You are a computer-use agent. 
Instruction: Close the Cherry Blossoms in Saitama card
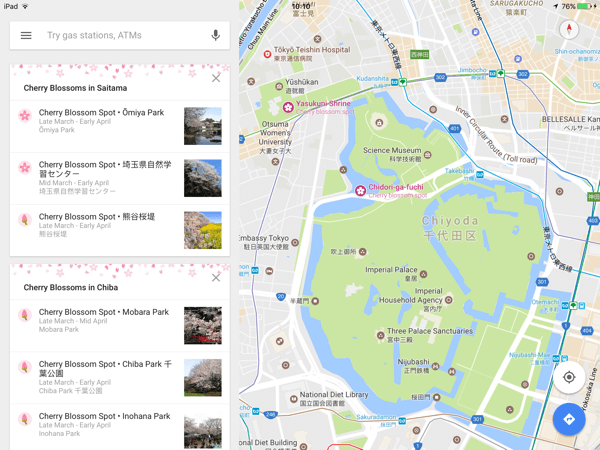click(x=216, y=78)
